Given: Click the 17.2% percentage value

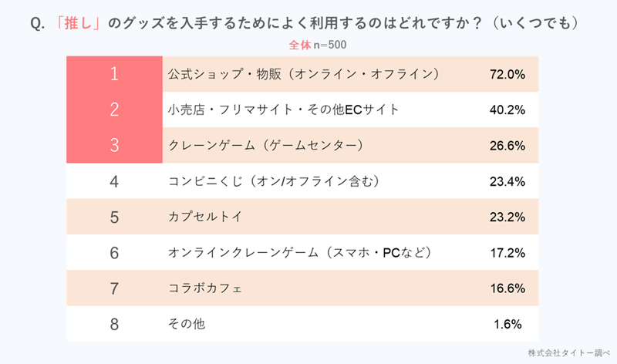Looking at the screenshot, I should [x=507, y=252].
